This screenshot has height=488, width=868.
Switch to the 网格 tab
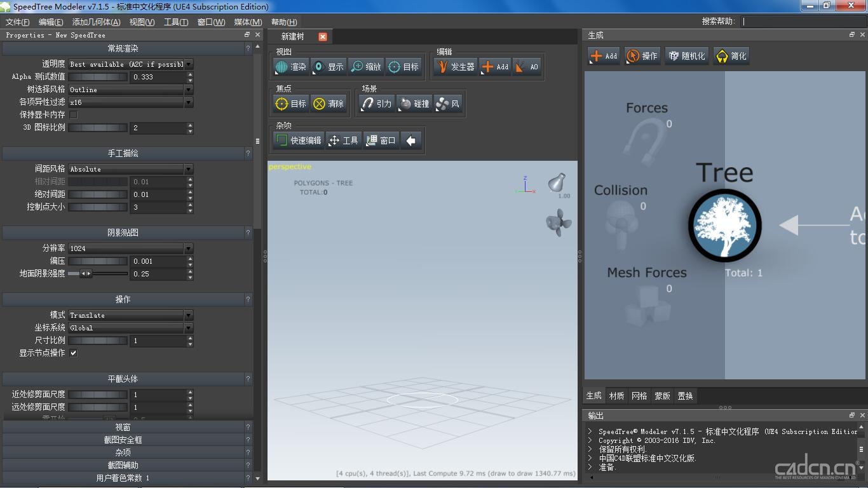click(639, 396)
